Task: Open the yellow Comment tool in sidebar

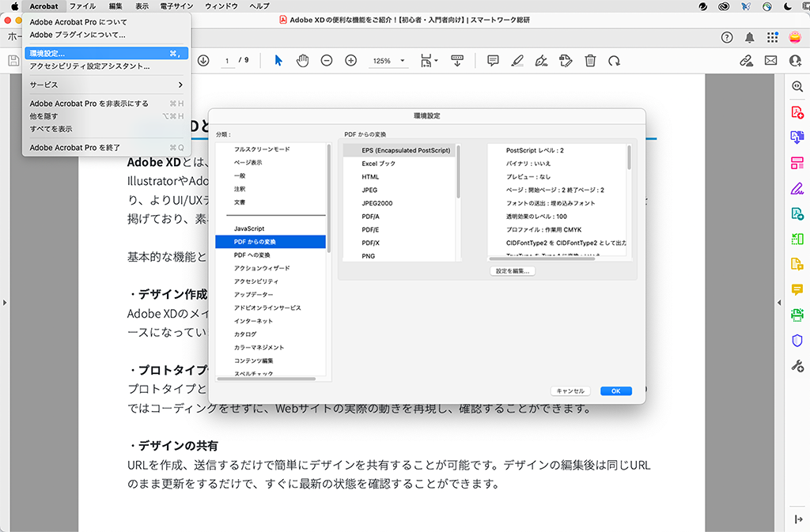Action: pyautogui.click(x=797, y=289)
